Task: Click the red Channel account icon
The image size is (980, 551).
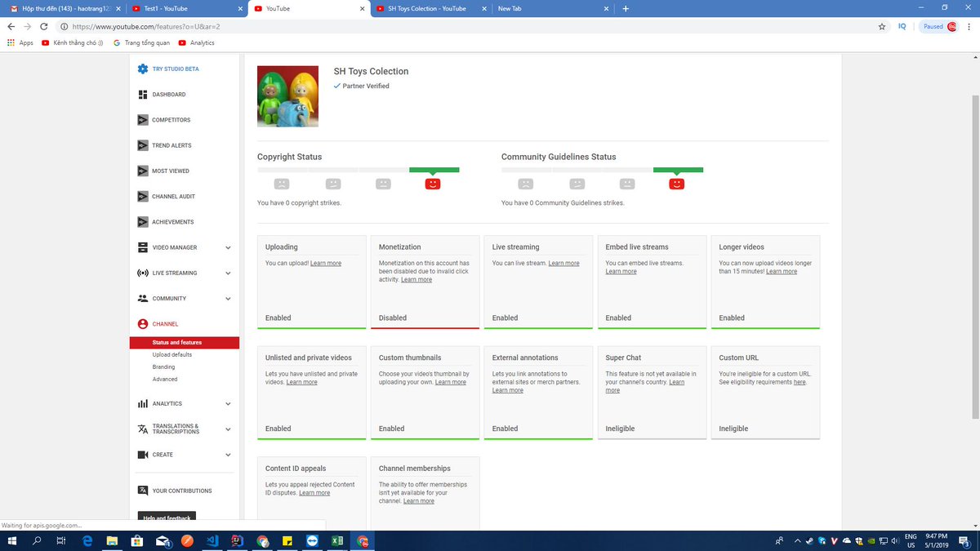Action: [143, 324]
